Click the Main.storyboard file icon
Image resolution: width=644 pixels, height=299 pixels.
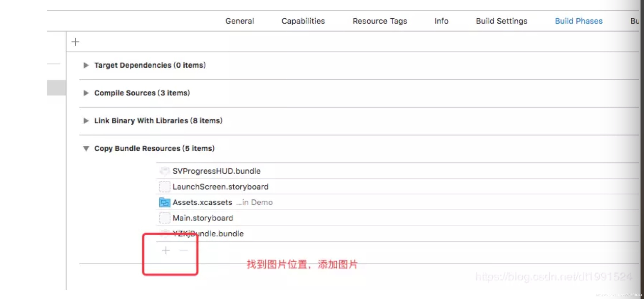click(x=165, y=218)
